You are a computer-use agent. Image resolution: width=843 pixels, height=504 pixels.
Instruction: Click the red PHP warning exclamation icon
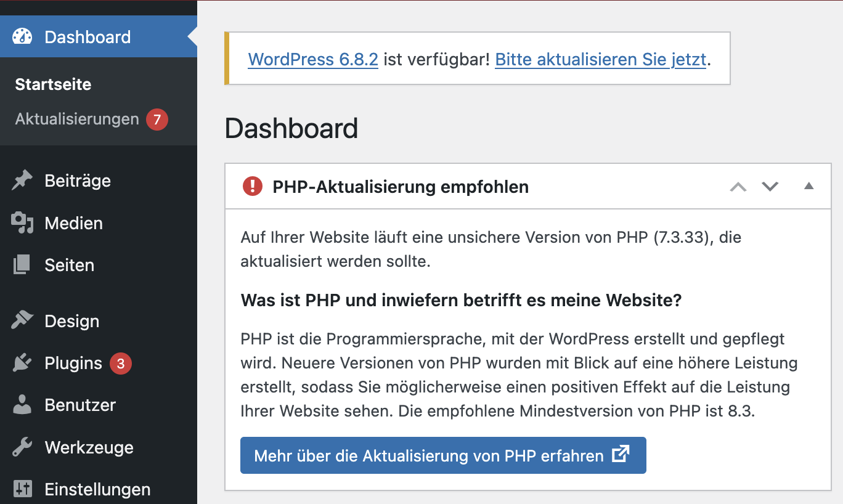pyautogui.click(x=253, y=186)
